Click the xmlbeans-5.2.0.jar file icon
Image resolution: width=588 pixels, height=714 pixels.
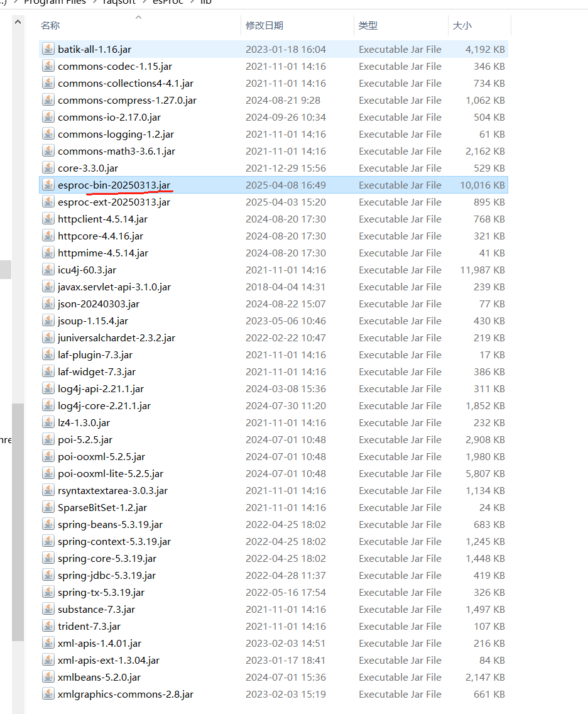(x=48, y=677)
